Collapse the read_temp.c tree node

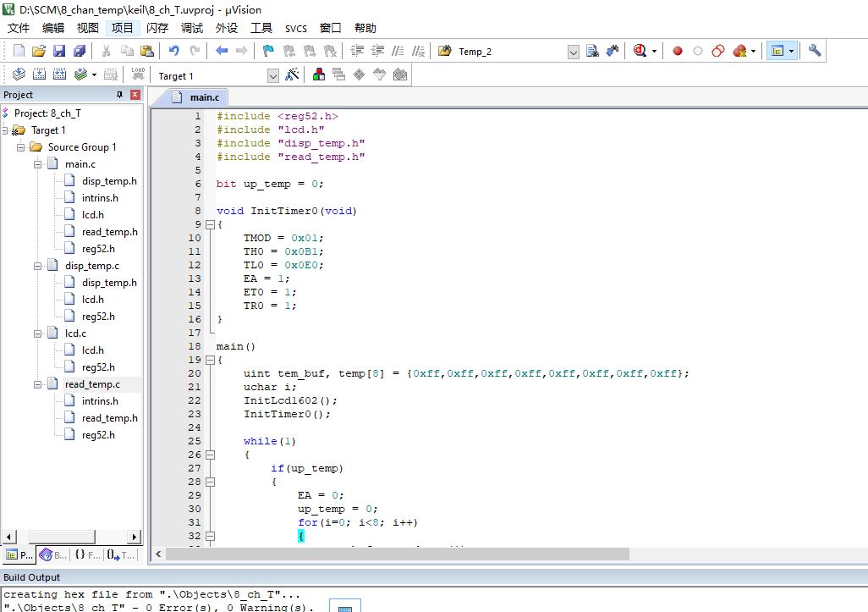(37, 384)
